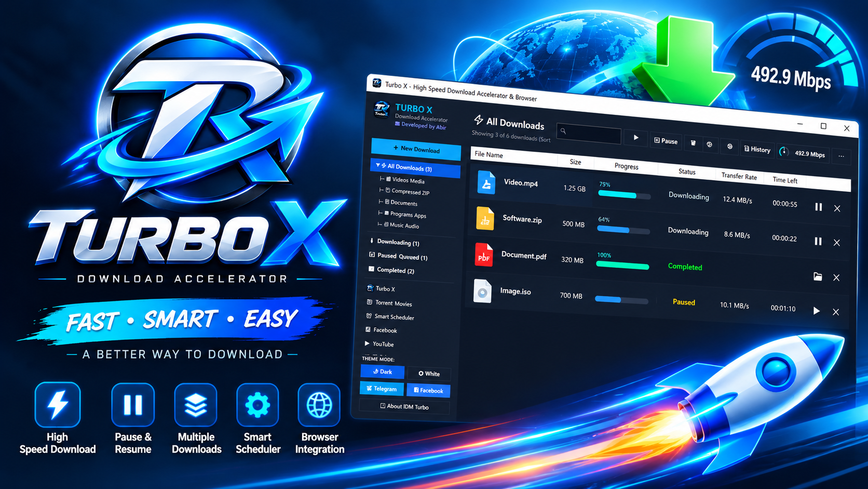Remove Image.iso with its X icon
This screenshot has height=489, width=868.
(836, 312)
